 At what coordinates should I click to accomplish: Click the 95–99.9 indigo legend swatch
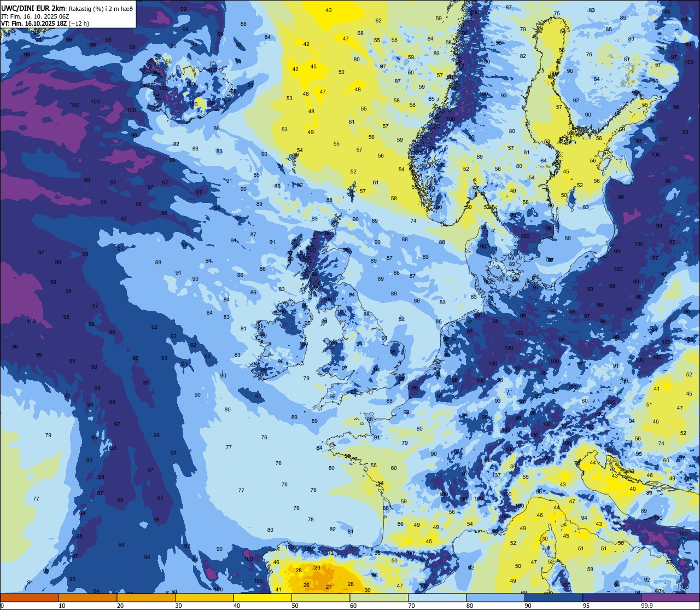tap(612, 597)
